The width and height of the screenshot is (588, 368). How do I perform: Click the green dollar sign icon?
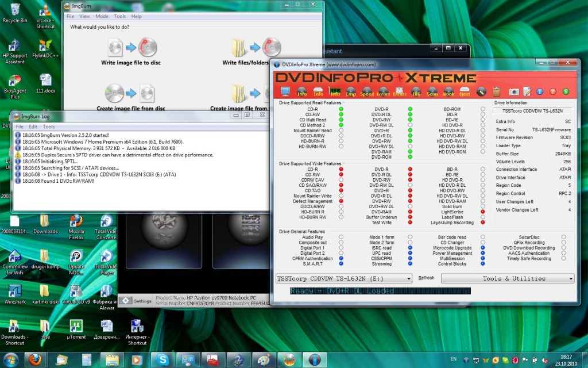(566, 91)
